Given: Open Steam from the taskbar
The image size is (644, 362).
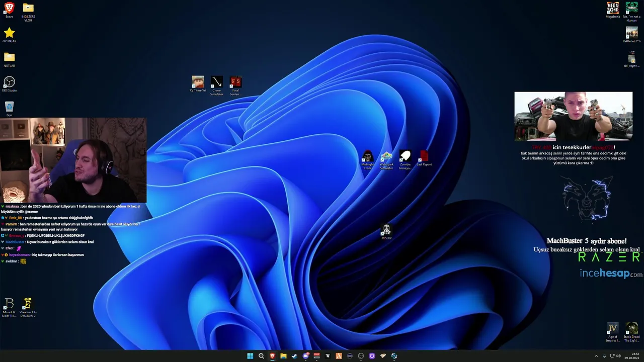Looking at the screenshot, I should pyautogui.click(x=294, y=356).
